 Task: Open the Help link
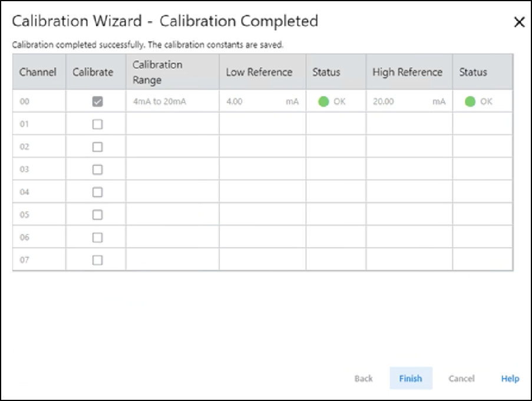510,379
